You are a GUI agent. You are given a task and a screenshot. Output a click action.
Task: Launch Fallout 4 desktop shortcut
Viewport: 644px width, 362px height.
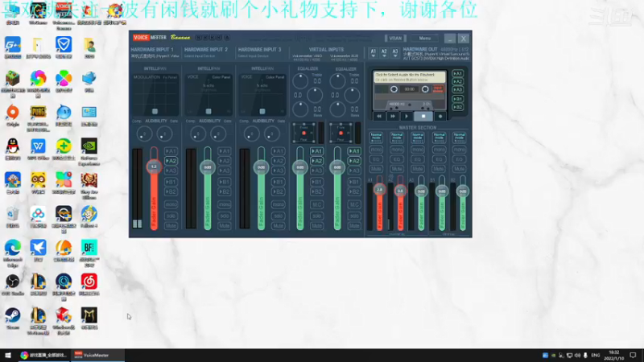click(x=89, y=214)
